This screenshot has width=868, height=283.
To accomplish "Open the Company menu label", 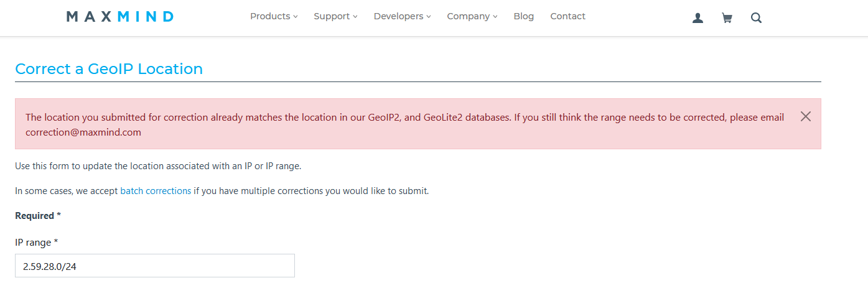I will point(469,16).
